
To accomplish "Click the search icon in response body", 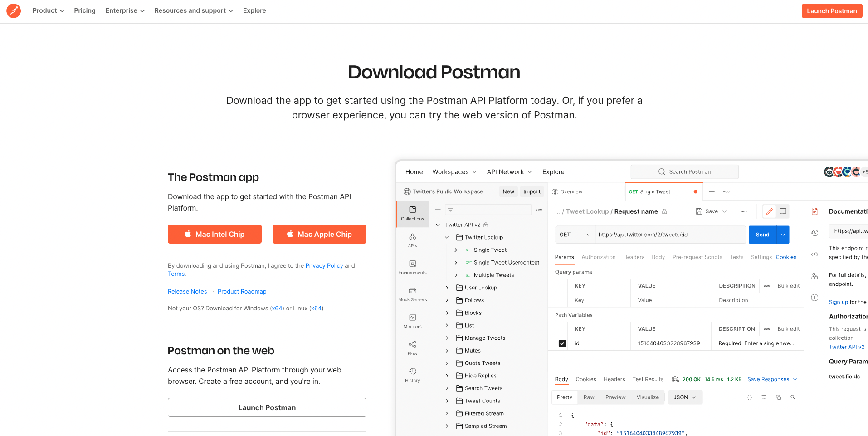I will point(793,397).
